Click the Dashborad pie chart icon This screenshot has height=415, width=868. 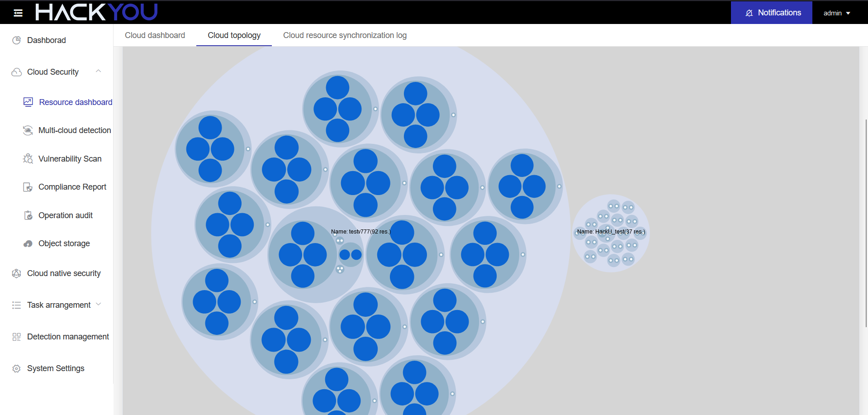(x=17, y=40)
